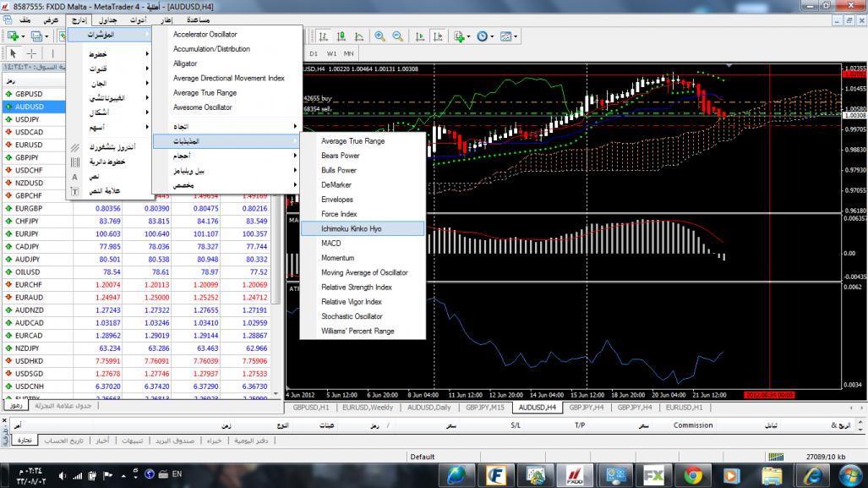Click the Zoom Out magnifier icon
Viewport: 868px width, 488px height.
coord(396,36)
